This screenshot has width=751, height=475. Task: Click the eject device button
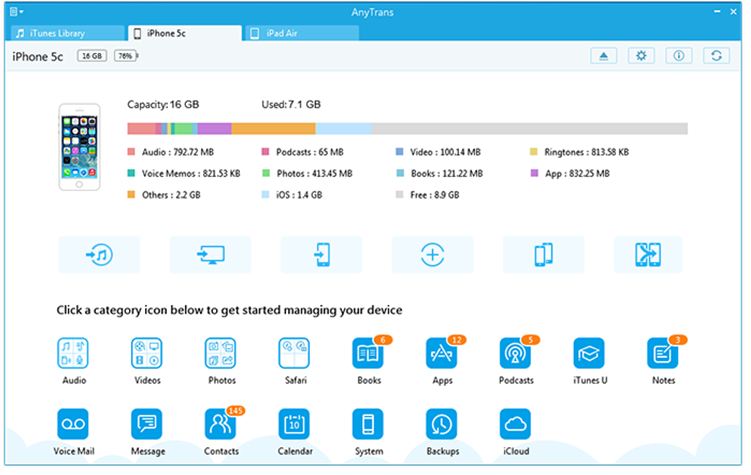click(x=603, y=56)
